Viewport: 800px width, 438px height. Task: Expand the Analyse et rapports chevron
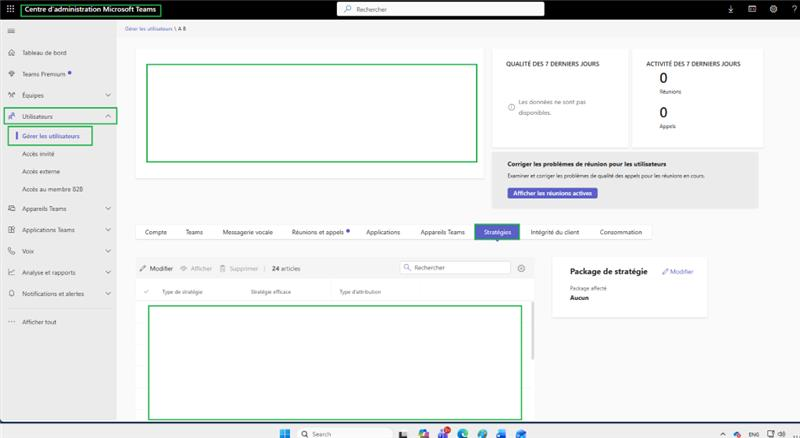pos(108,272)
